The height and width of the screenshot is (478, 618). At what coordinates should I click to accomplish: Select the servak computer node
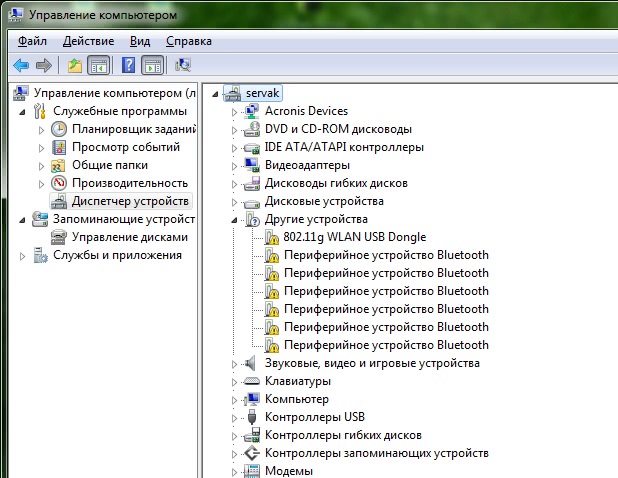tap(262, 93)
